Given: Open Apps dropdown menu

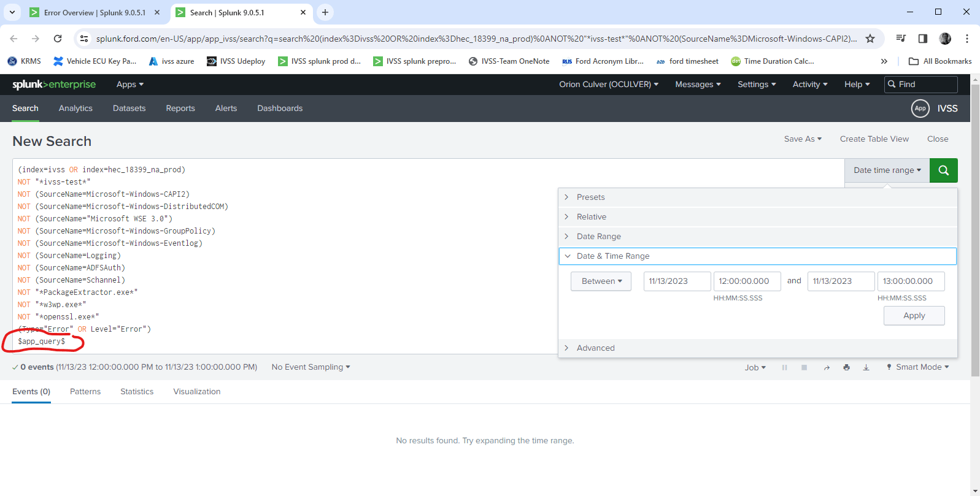Looking at the screenshot, I should [x=130, y=85].
